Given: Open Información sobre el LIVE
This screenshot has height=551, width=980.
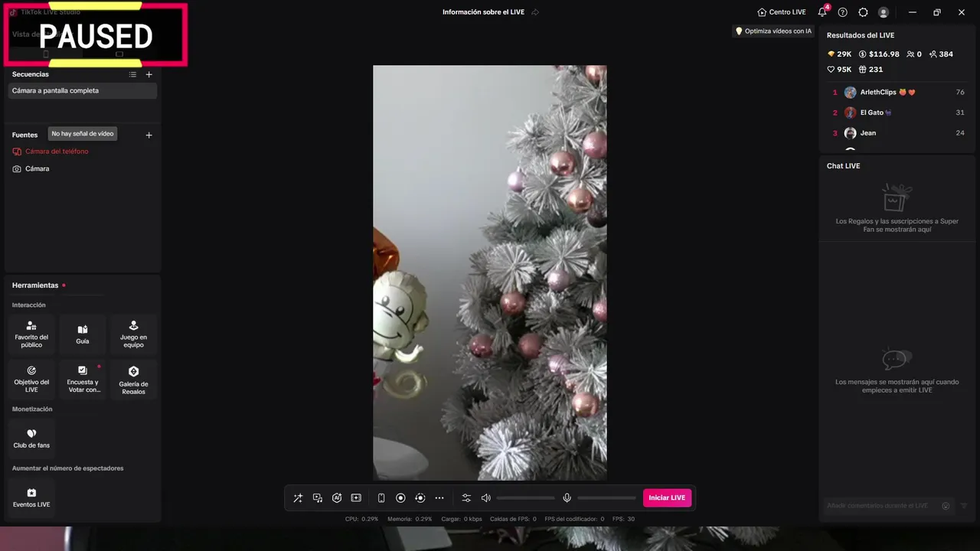Looking at the screenshot, I should point(483,12).
